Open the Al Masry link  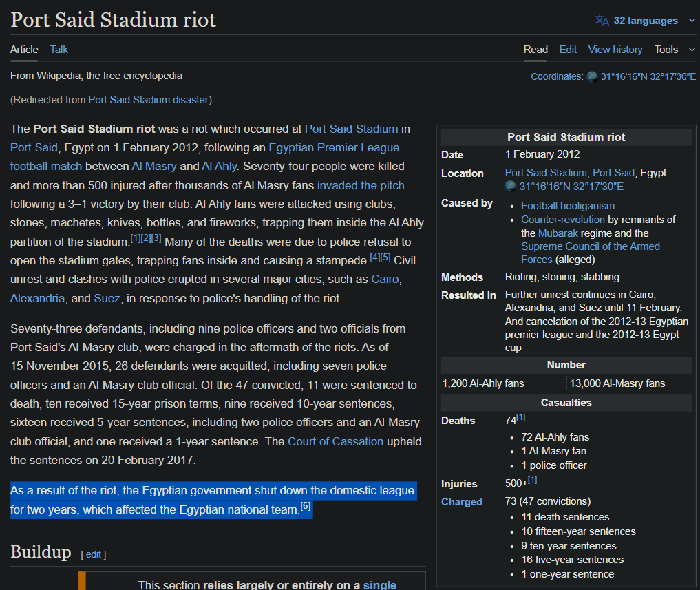154,167
